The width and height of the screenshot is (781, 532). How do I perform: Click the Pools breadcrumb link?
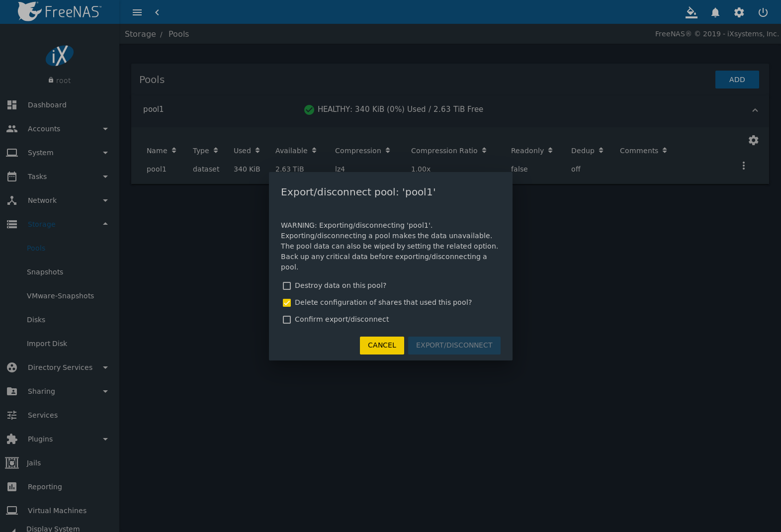click(179, 34)
